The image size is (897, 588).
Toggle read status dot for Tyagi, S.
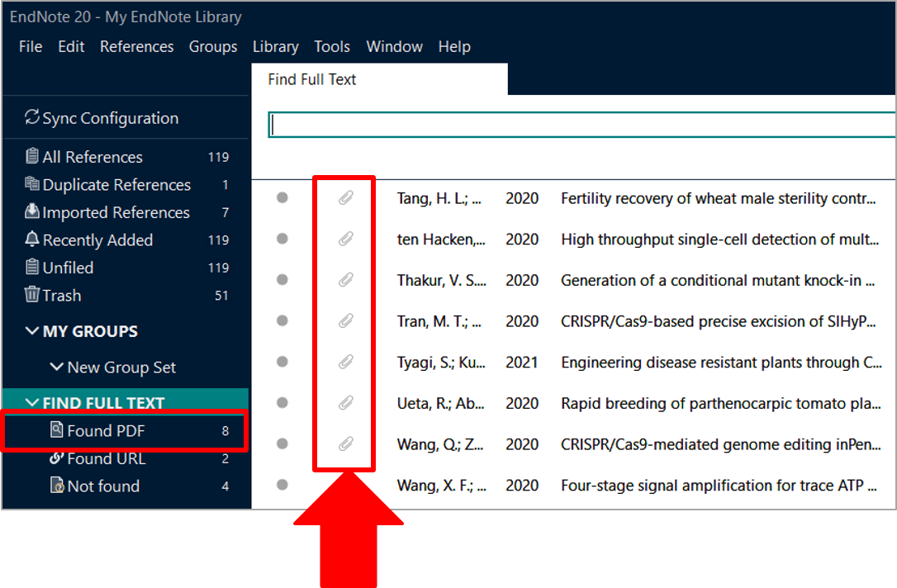pos(282,362)
